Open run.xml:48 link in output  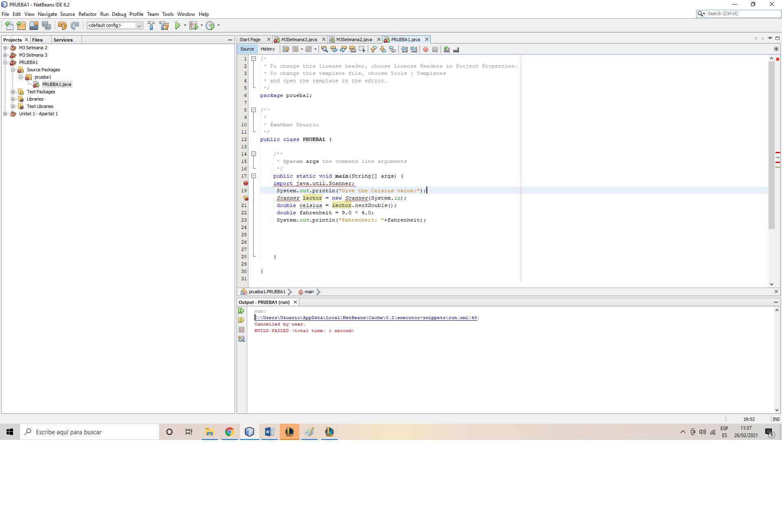pos(367,318)
